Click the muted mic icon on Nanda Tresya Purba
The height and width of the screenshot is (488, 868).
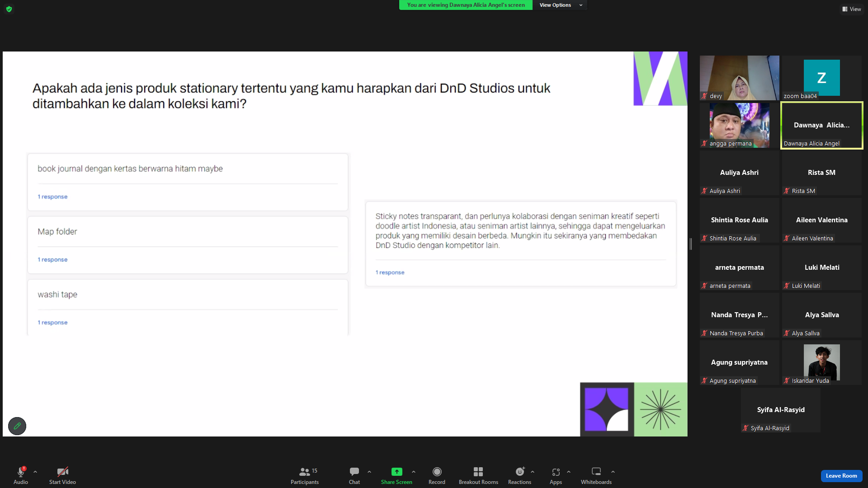pos(704,333)
